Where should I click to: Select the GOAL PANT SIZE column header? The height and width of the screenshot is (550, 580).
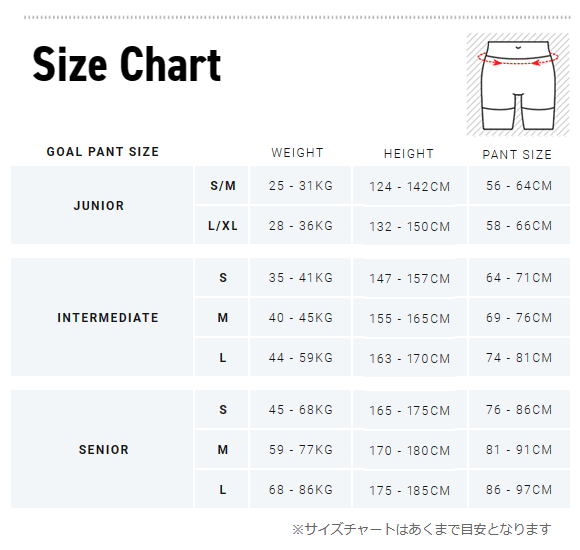click(x=103, y=152)
